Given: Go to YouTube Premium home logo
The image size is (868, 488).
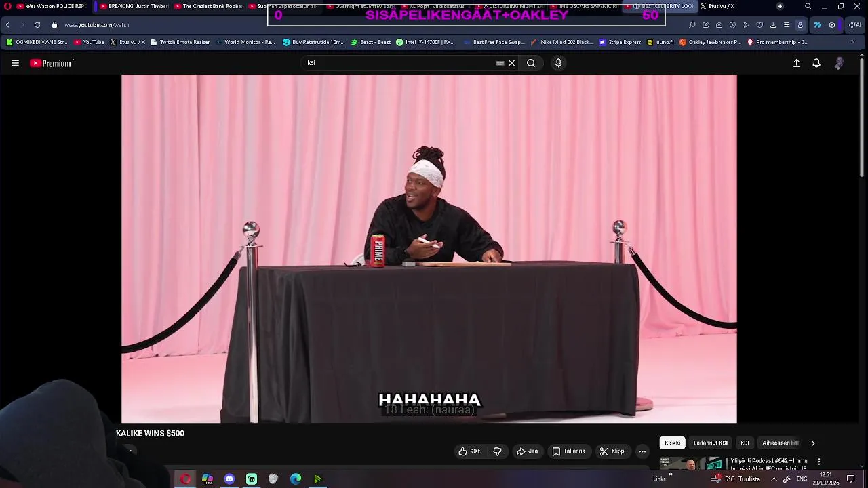Looking at the screenshot, I should tap(52, 63).
